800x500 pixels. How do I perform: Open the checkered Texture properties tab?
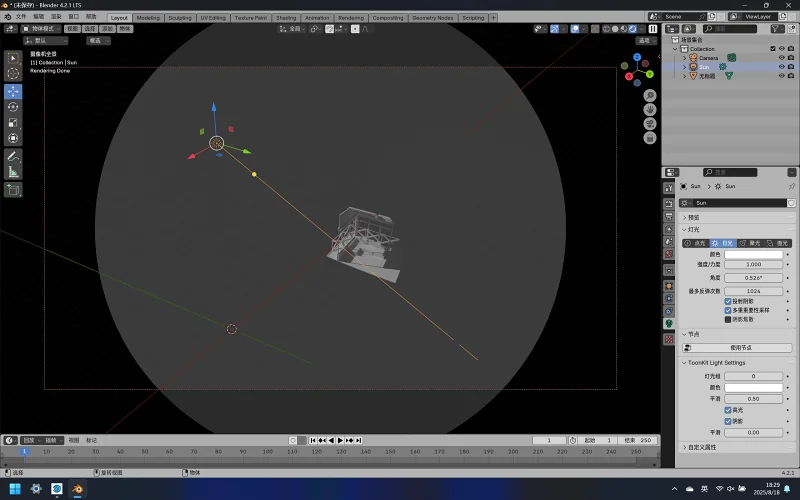tap(669, 339)
